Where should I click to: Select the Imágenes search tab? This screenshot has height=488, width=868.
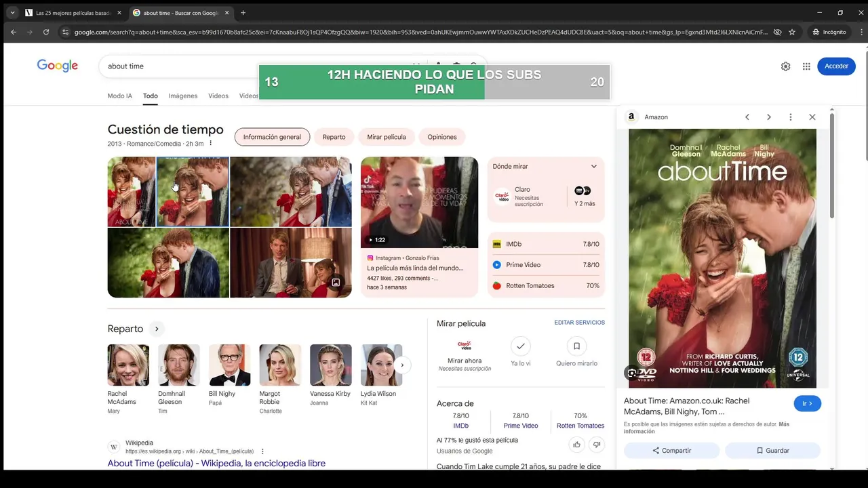click(183, 96)
